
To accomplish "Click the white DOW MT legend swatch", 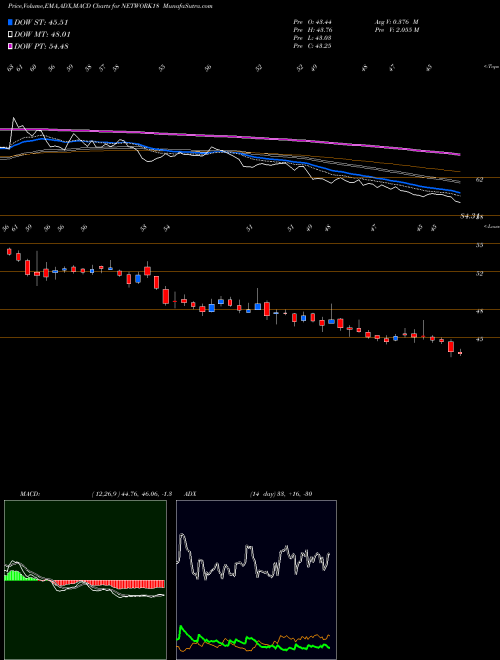I will [10, 35].
